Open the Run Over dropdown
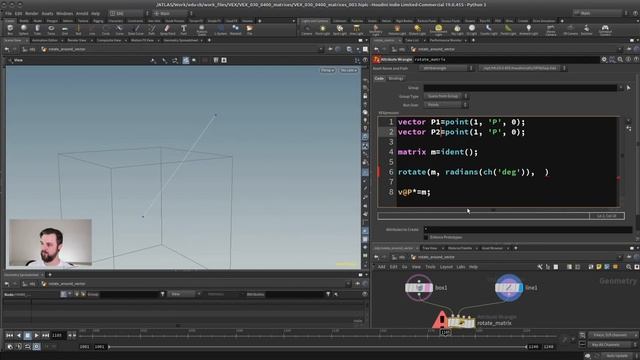640x360 pixels. 446,105
